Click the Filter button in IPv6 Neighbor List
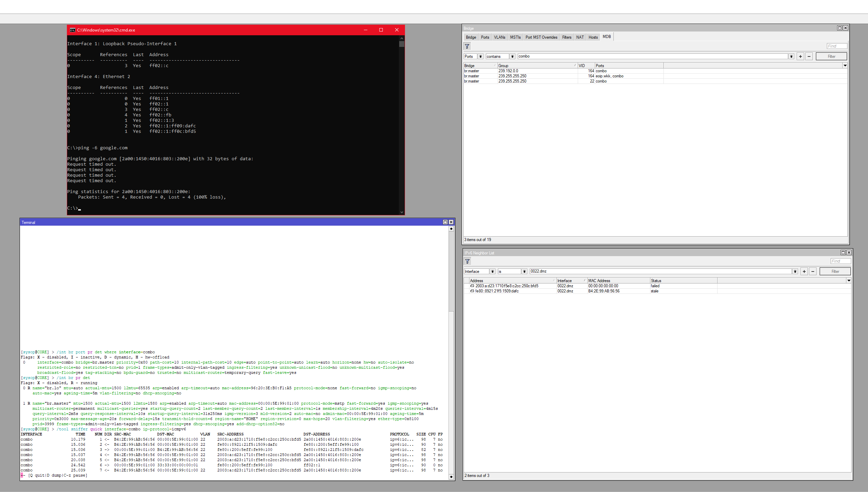This screenshot has height=492, width=868. [835, 272]
